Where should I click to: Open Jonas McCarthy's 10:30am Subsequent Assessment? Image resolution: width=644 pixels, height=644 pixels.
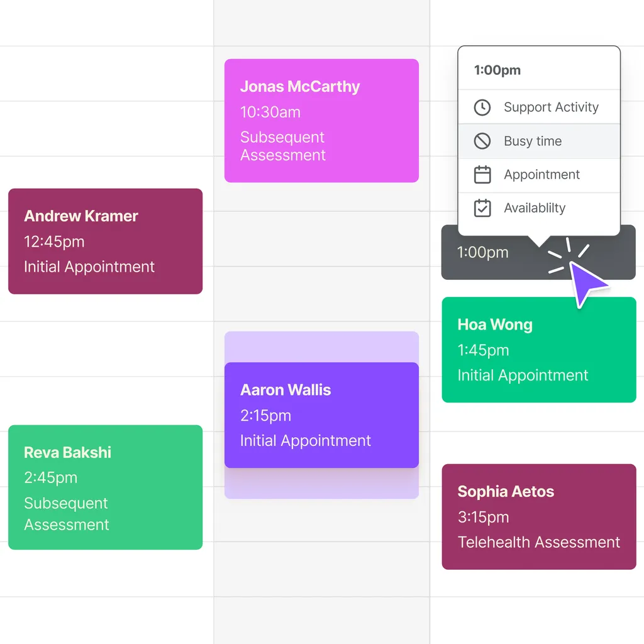(x=321, y=119)
